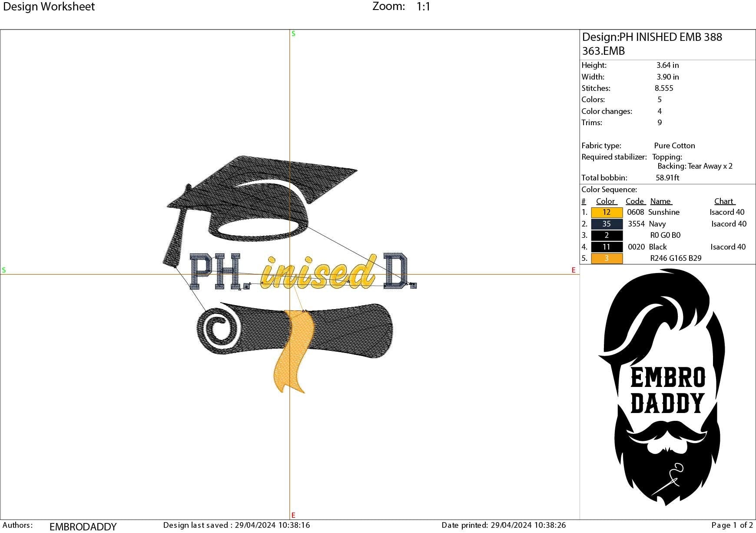The width and height of the screenshot is (756, 533).
Task: Click the 'Zoom: 1:1' label
Action: (401, 7)
